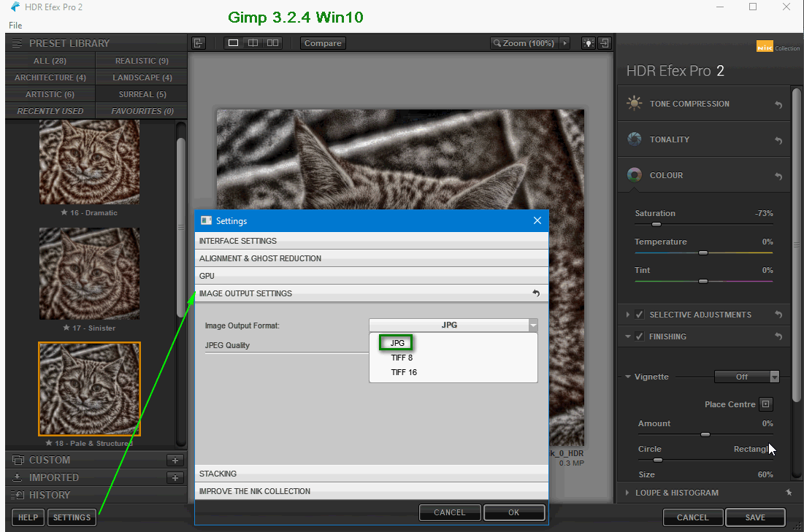
Task: Click OK in the Settings dialog
Action: tap(514, 512)
